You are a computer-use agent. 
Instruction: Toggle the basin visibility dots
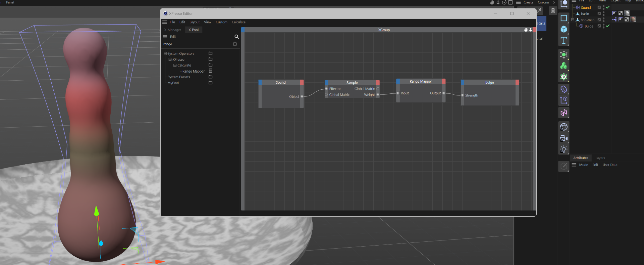coord(603,14)
